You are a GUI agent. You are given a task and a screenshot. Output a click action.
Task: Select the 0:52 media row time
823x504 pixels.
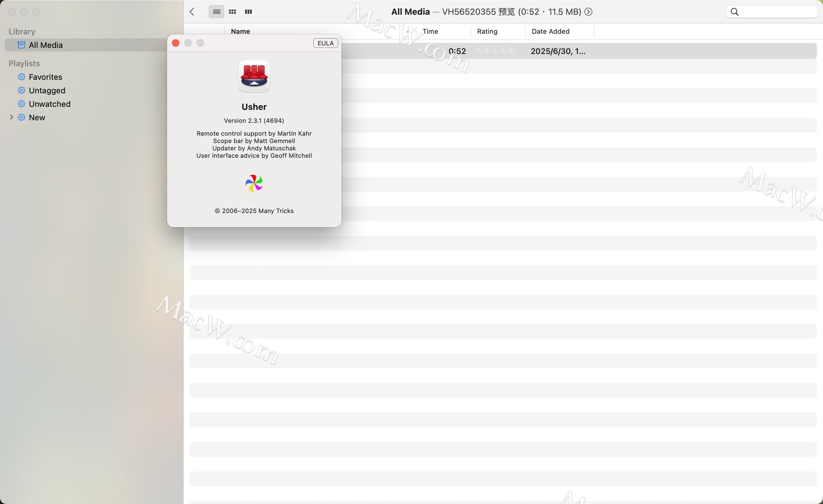pos(457,51)
